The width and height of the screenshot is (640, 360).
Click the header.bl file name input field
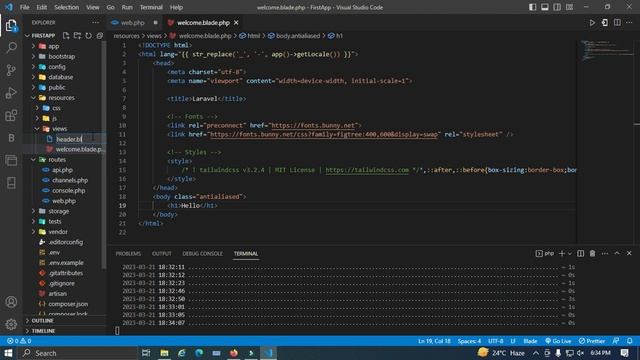coord(80,139)
